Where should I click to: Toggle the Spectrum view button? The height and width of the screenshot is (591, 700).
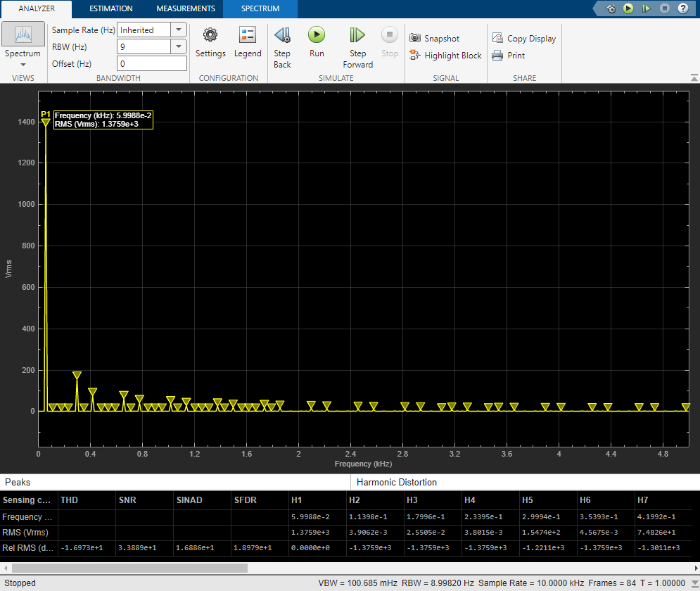click(x=23, y=34)
